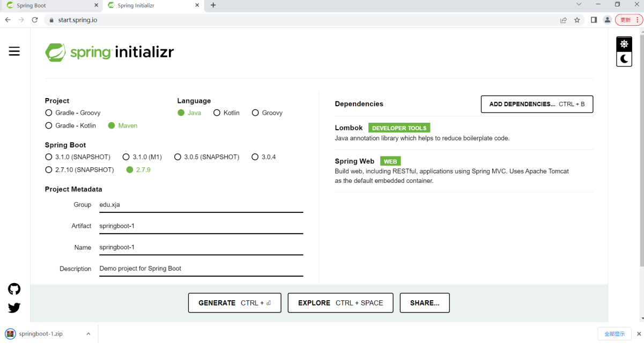The image size is (644, 349).
Task: Show all downloads button
Action: [x=615, y=334]
